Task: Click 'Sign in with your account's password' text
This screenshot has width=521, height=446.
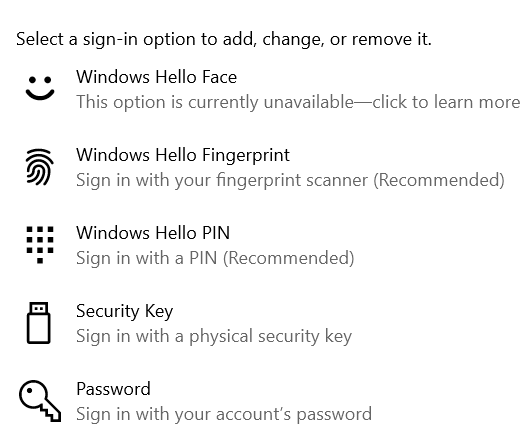Action: (224, 414)
